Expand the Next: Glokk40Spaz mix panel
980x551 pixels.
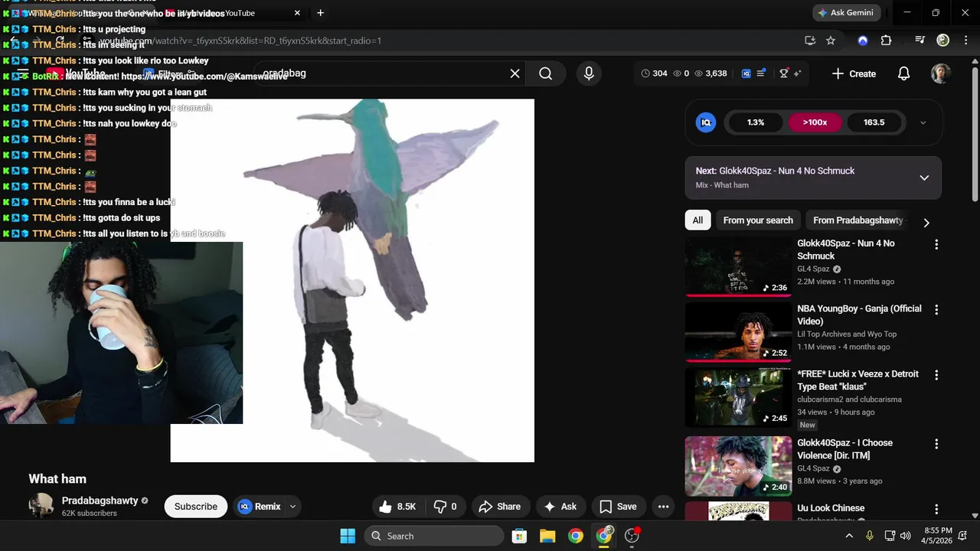924,178
